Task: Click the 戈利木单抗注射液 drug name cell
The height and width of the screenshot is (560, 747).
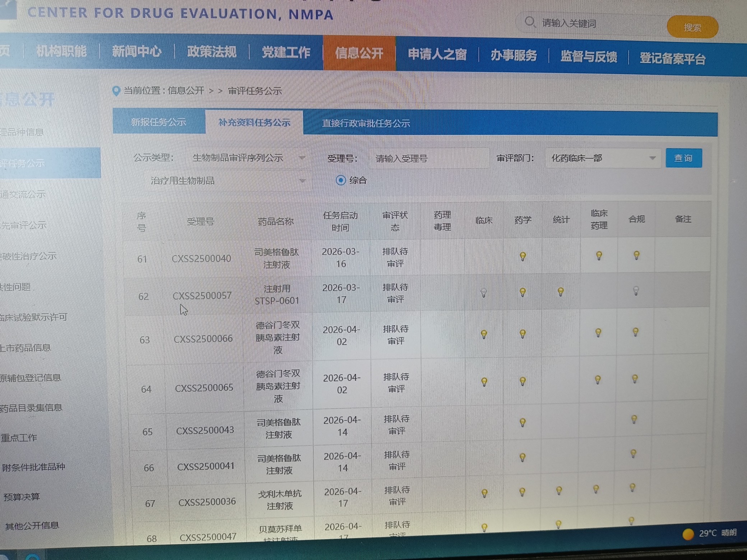Action: [280, 500]
